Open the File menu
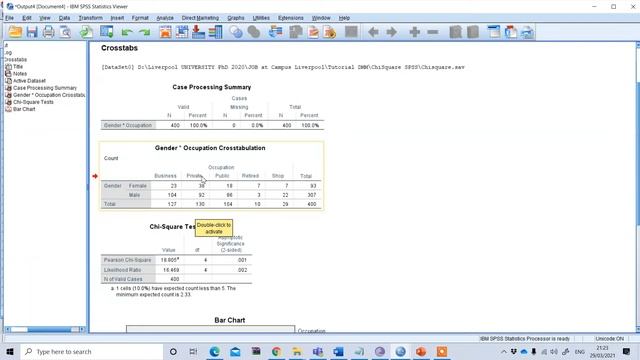The height and width of the screenshot is (360, 640). (x=9, y=18)
